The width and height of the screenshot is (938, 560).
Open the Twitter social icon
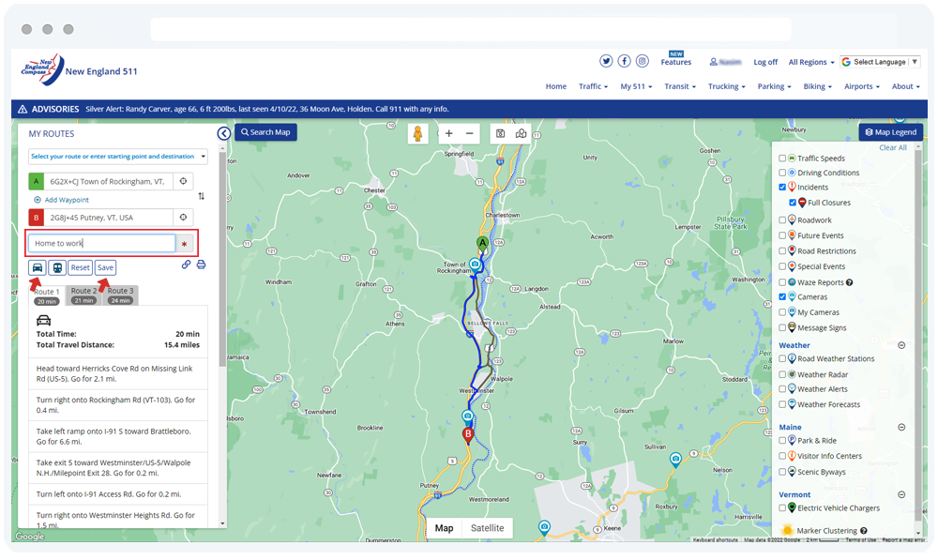pyautogui.click(x=606, y=61)
